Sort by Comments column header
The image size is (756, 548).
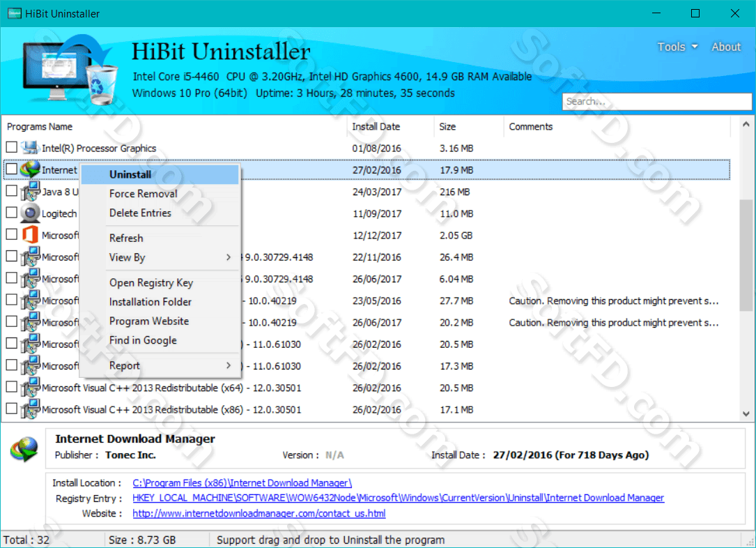(x=617, y=126)
